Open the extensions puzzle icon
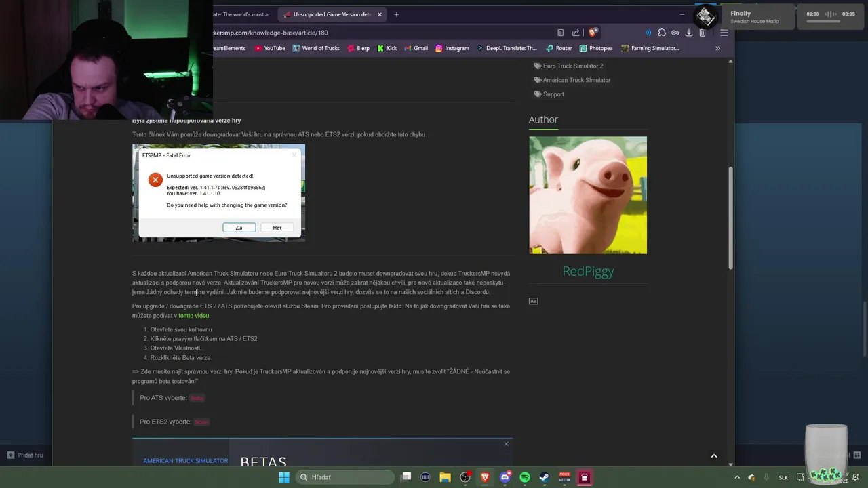 (662, 33)
